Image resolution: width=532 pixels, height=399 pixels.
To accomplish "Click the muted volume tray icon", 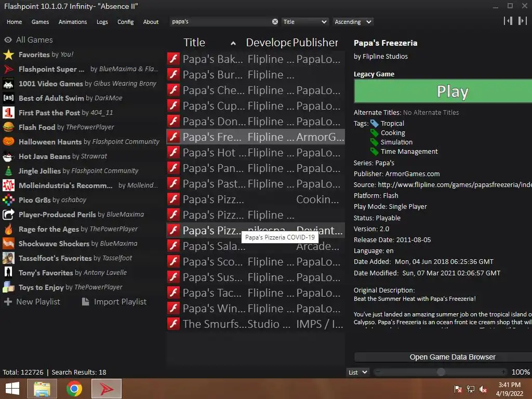I will pyautogui.click(x=483, y=389).
